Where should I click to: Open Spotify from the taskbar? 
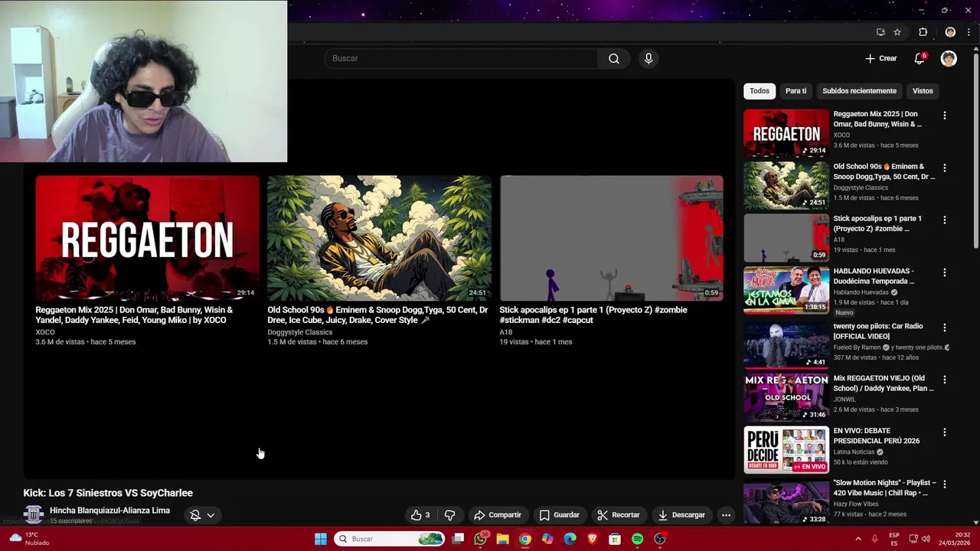[637, 539]
